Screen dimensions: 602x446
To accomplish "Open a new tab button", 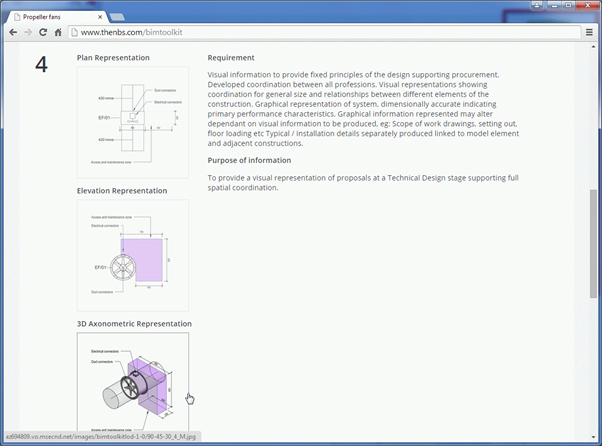I will coord(117,17).
